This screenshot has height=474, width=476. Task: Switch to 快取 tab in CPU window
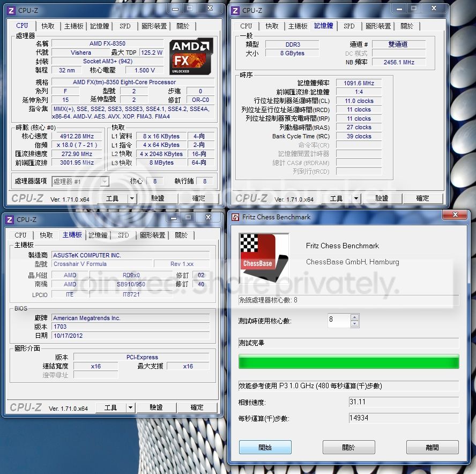(48, 26)
